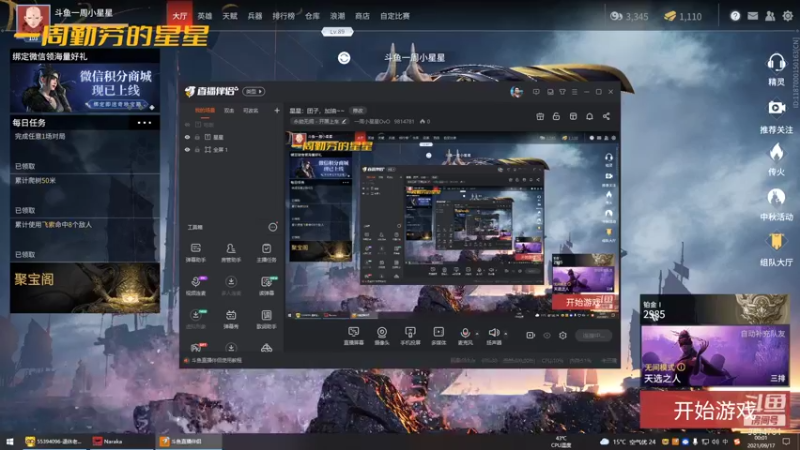The image size is (800, 450).
Task: Click the 直播屏幕 screen capture icon
Action: click(353, 335)
